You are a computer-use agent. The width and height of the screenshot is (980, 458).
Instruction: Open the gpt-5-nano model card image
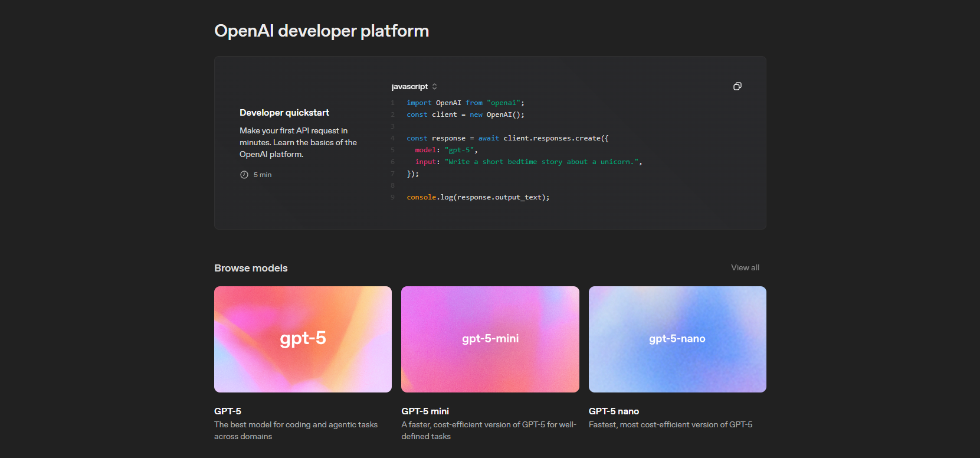677,339
